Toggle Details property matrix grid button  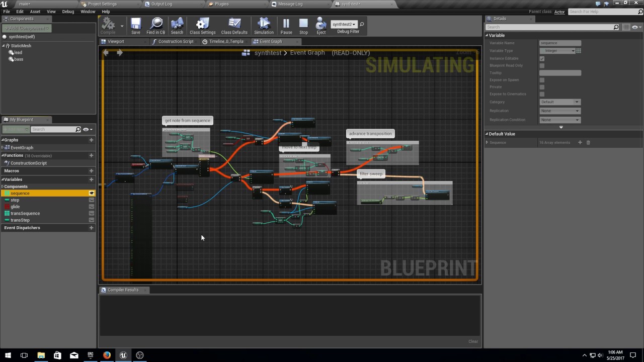pyautogui.click(x=626, y=27)
